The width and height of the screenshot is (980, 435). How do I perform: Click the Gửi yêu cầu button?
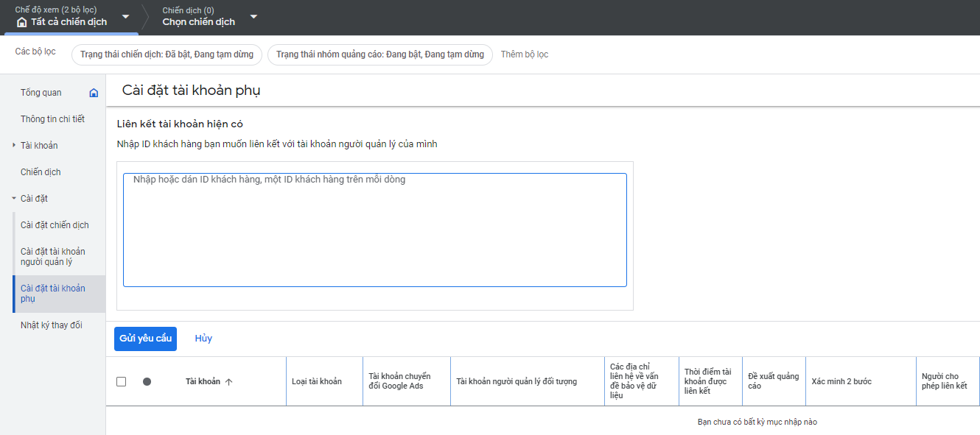click(145, 338)
